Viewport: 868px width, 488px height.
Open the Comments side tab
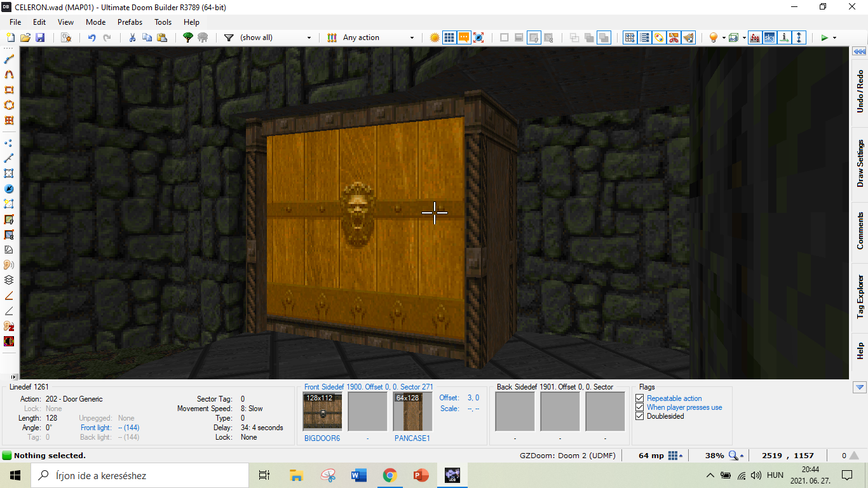pos(860,231)
